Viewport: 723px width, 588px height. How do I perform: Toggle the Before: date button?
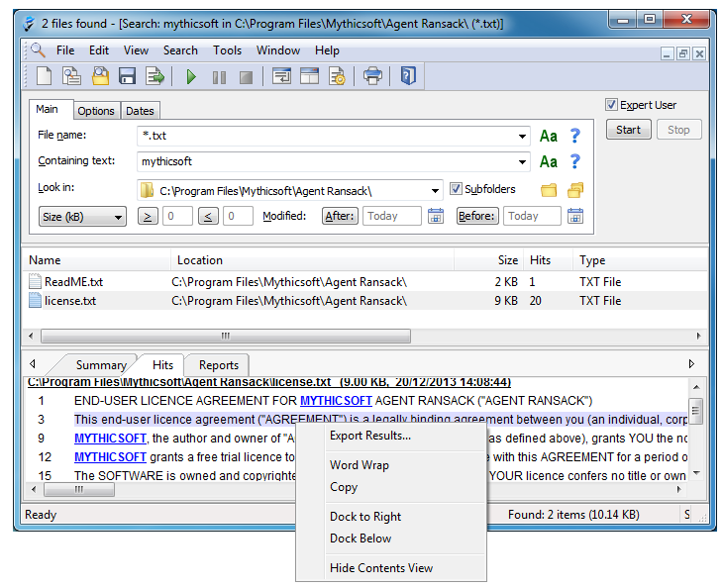tap(477, 216)
